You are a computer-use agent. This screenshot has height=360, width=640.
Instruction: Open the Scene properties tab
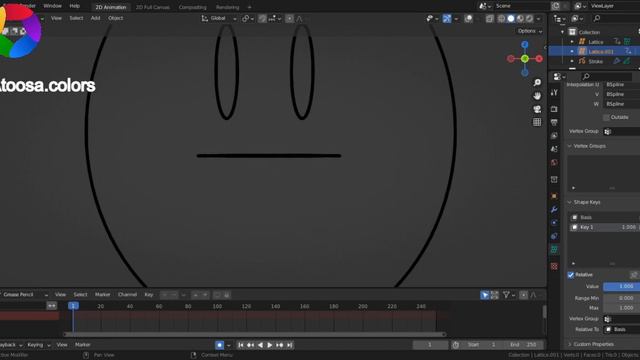tap(554, 149)
